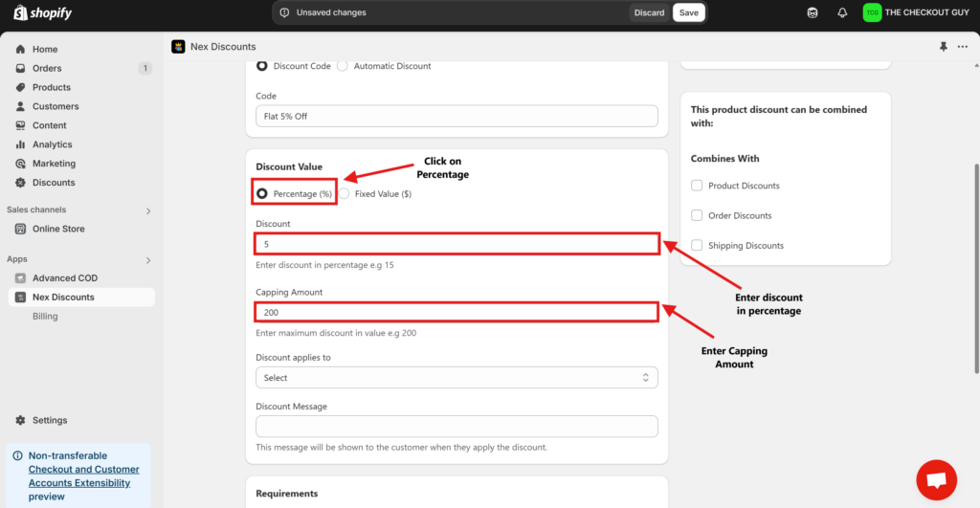980x508 pixels.
Task: Click the Settings gear in sidebar
Action: pyautogui.click(x=21, y=420)
